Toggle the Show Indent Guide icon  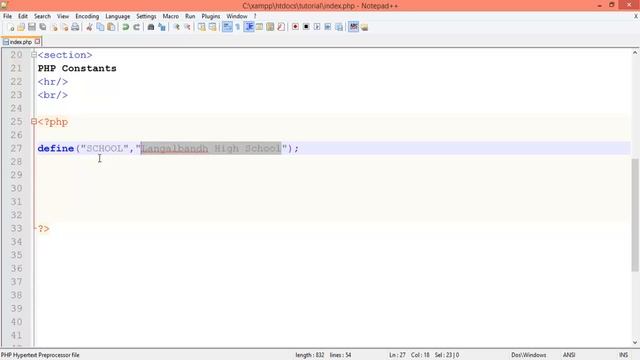(249, 27)
